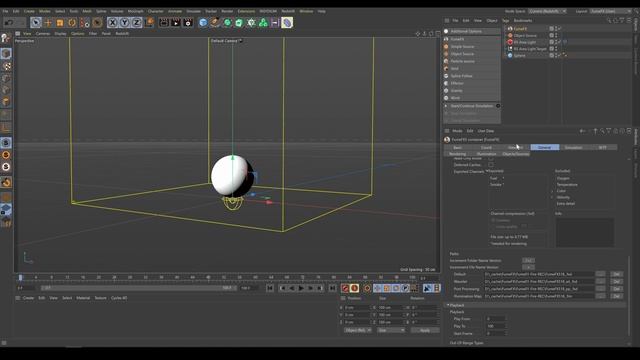Click the record active objects icon
Screen dimensions: 640x360
345,288
